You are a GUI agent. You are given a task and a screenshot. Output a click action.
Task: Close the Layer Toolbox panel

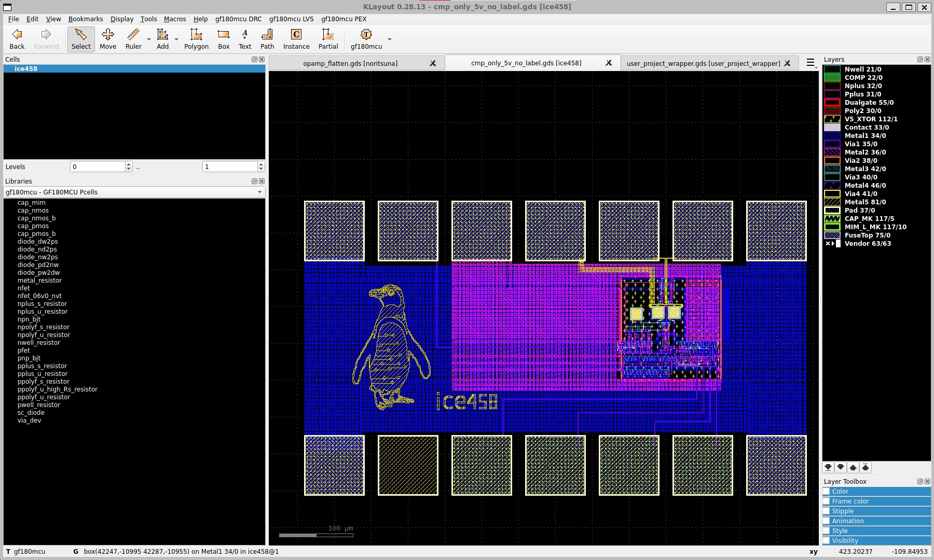[x=927, y=481]
